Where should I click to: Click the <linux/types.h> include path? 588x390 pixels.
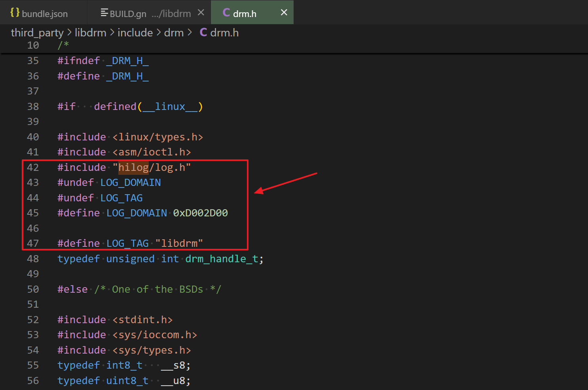coord(158,137)
